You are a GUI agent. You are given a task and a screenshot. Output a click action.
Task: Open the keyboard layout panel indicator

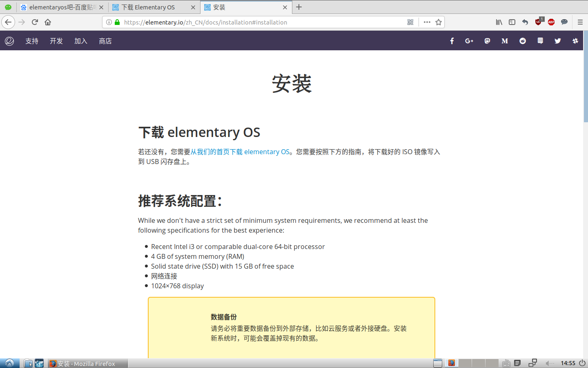[506, 363]
